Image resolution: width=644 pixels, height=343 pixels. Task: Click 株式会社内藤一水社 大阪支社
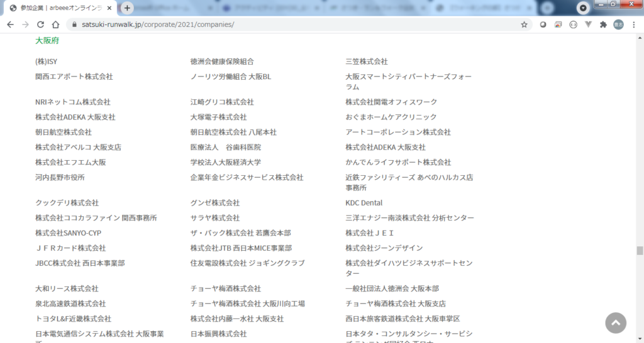tap(237, 318)
